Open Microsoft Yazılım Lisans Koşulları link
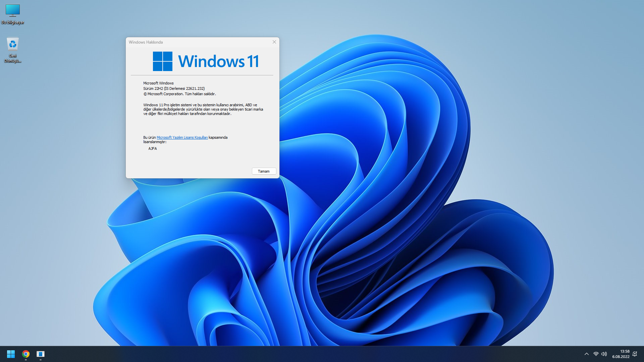This screenshot has height=362, width=644. pyautogui.click(x=182, y=137)
